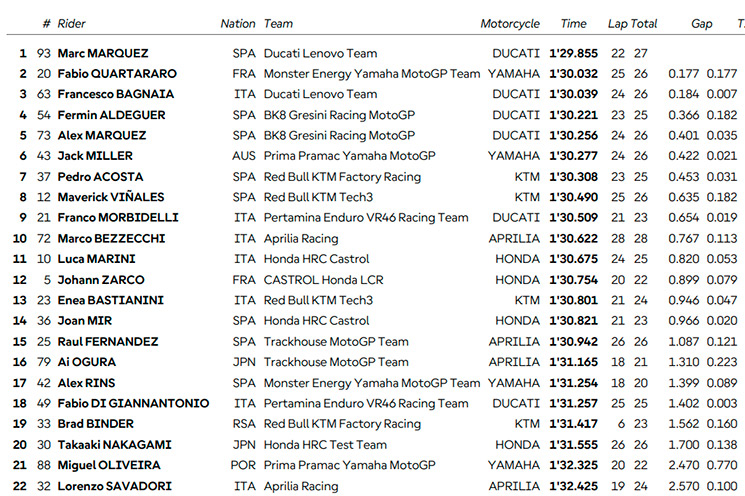Image resolution: width=745 pixels, height=496 pixels.
Task: Select Lorenzo SAVADORI's time 1'32.425
Action: (573, 486)
